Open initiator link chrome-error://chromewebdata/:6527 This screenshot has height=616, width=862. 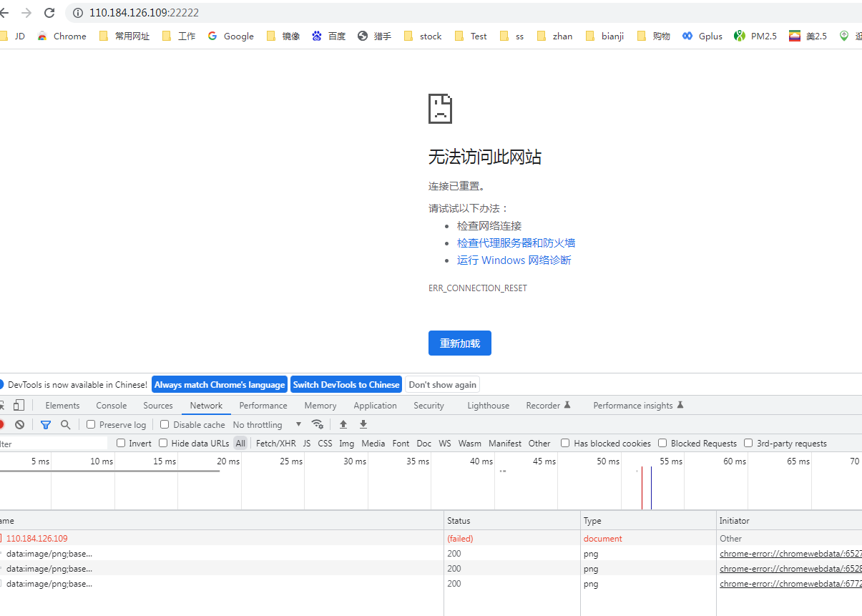pos(790,553)
